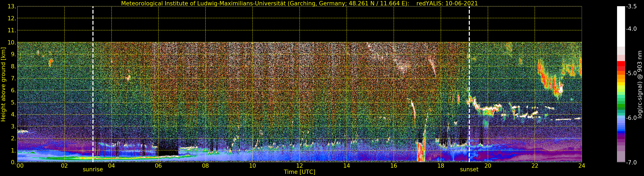
Task: Pick the white top section of the colorbar
Action: (621, 26)
